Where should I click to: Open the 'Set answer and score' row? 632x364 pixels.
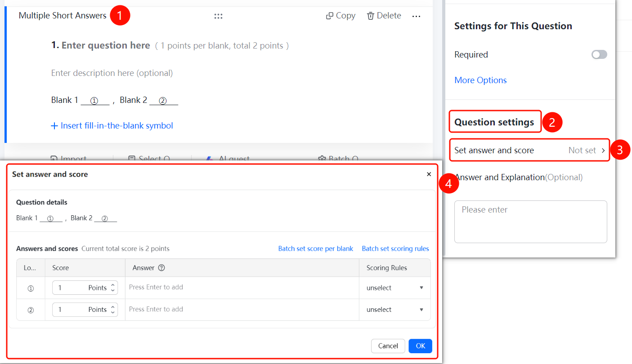(530, 150)
